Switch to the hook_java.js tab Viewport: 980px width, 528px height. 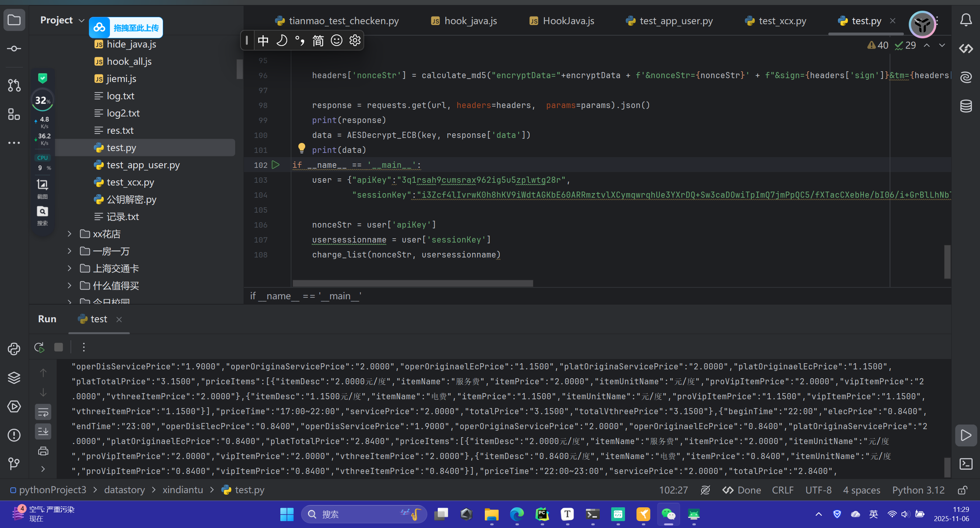470,21
